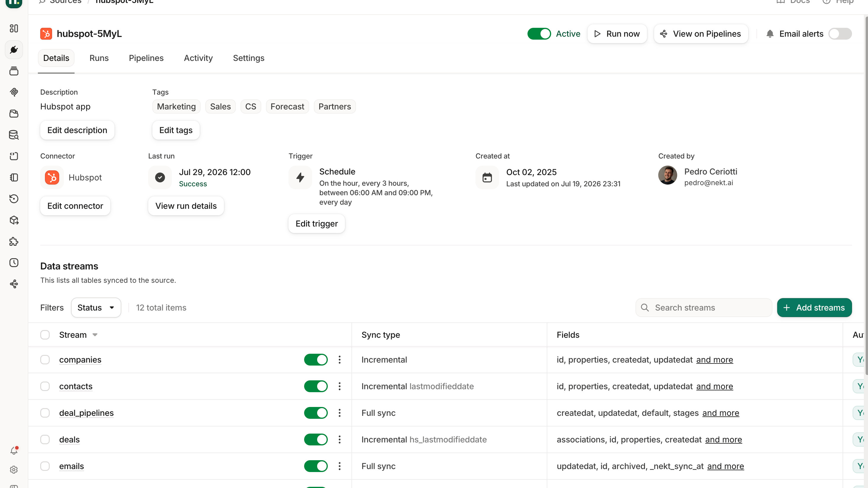
Task: Click 'and more' in the contacts row
Action: coord(715,386)
